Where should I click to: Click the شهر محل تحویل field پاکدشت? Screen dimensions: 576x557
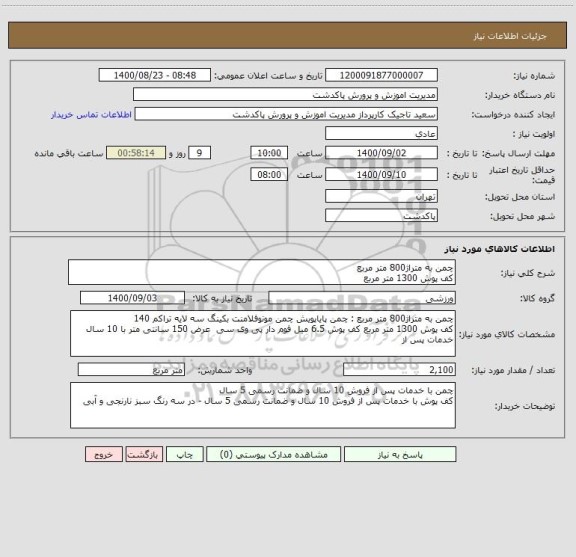381,216
